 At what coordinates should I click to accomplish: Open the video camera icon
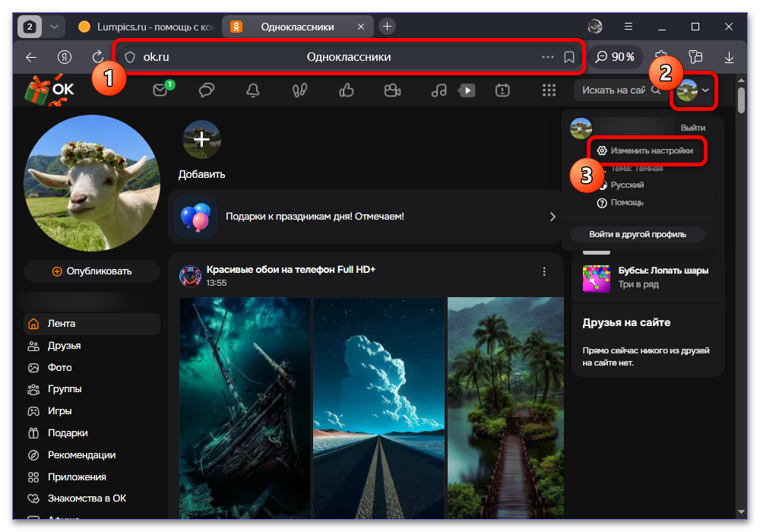coord(392,90)
